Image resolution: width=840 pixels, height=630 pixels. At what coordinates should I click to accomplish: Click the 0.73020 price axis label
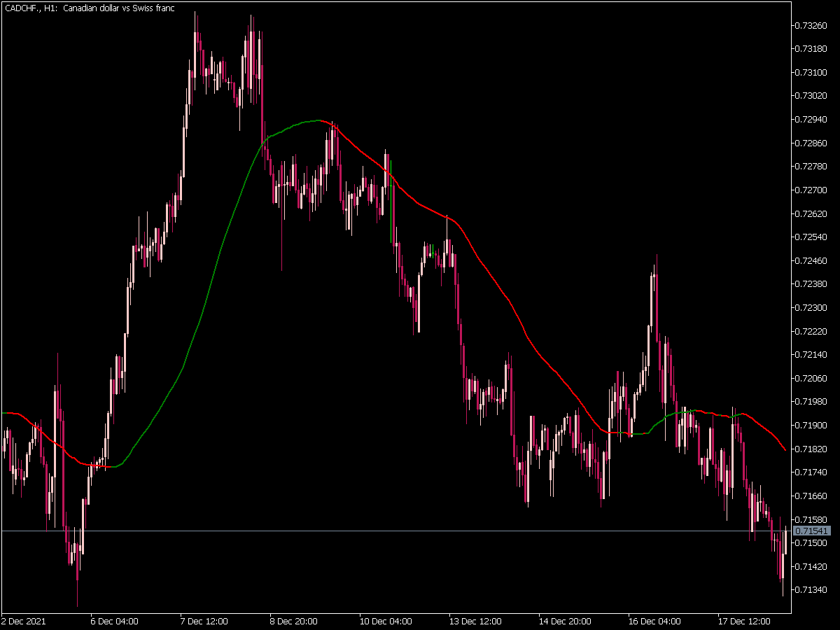tap(810, 96)
